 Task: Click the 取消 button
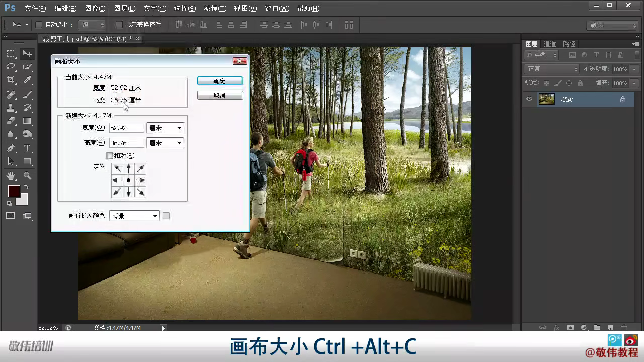coord(220,95)
